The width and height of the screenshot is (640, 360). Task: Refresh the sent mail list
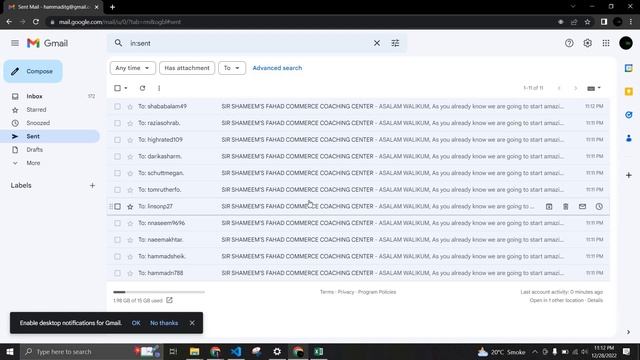(x=142, y=88)
